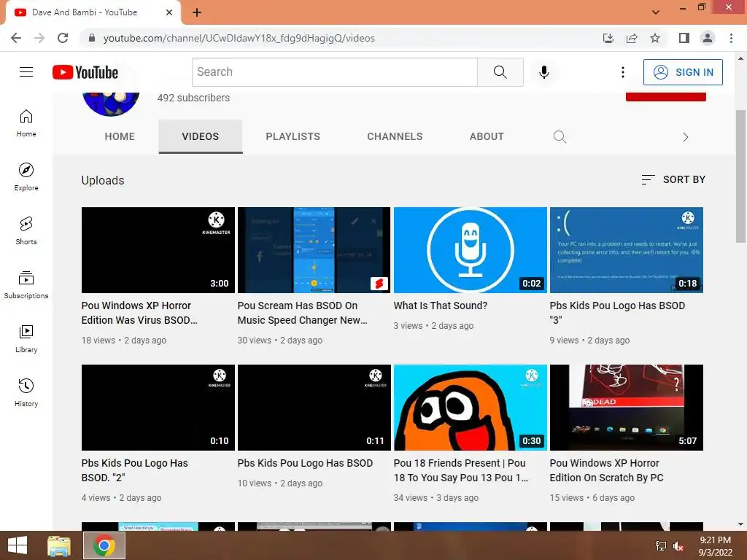Switch to the ABOUT tab
This screenshot has width=747, height=560.
487,136
